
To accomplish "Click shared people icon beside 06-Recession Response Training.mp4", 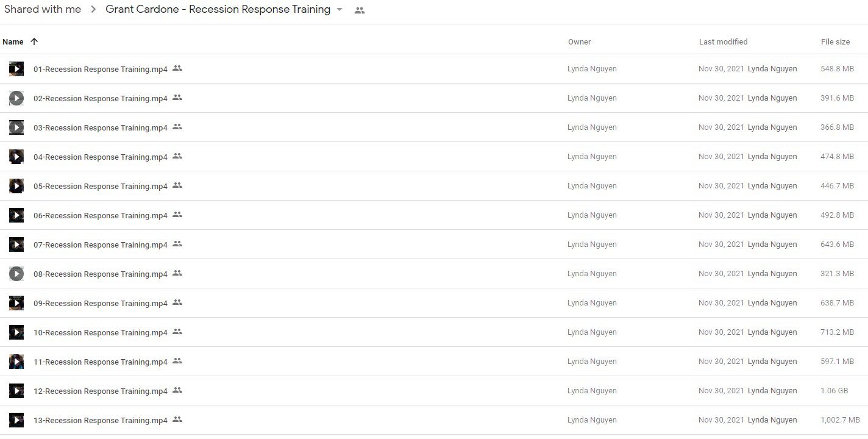I will (177, 215).
